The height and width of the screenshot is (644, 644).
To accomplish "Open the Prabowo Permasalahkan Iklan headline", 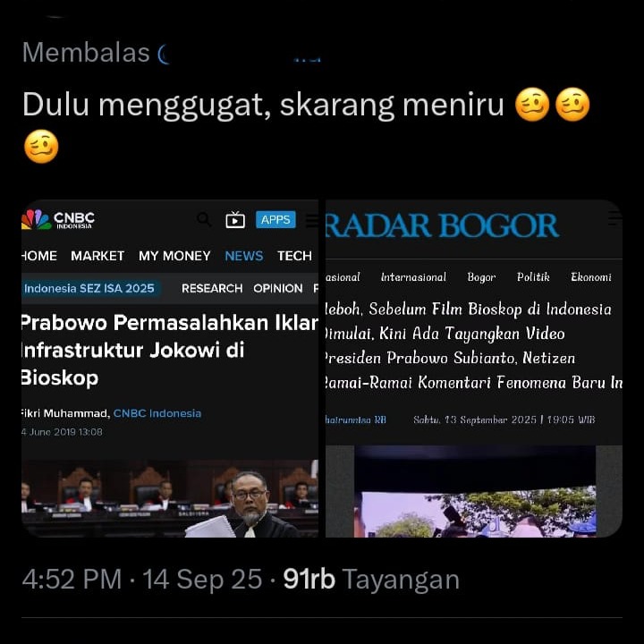I will 170,350.
